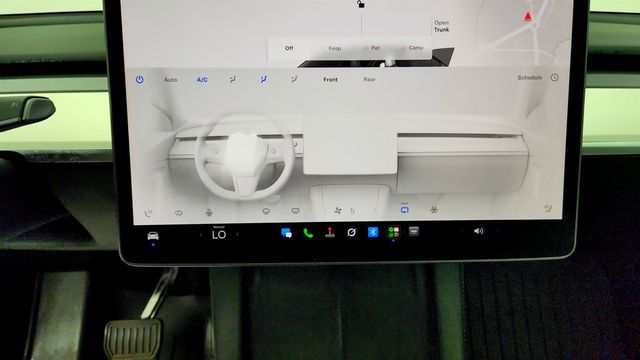Open the all apps launcher icon

pos(394,232)
